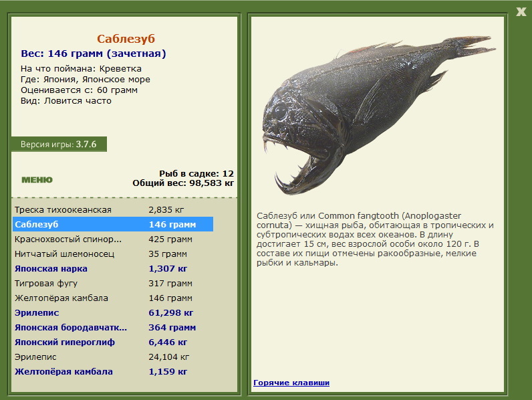Viewport: 532px width, 400px height.
Task: Click the 317 грамм weight value
Action: coord(170,283)
